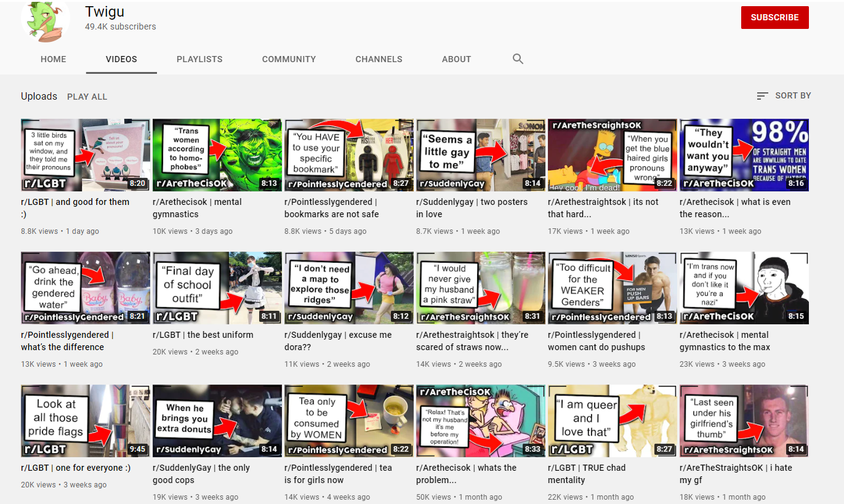The height and width of the screenshot is (504, 844).
Task: Click the 'specific bookmark' thumbnail
Action: [x=349, y=155]
